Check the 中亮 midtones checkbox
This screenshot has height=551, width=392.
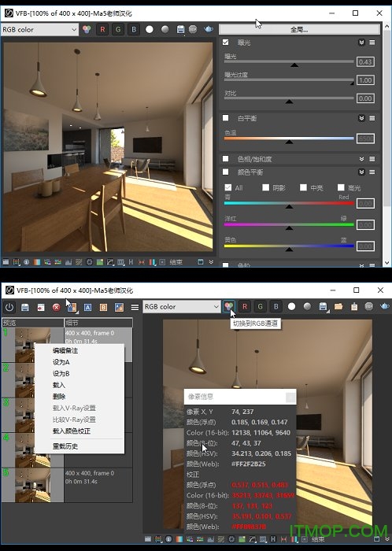tap(303, 187)
